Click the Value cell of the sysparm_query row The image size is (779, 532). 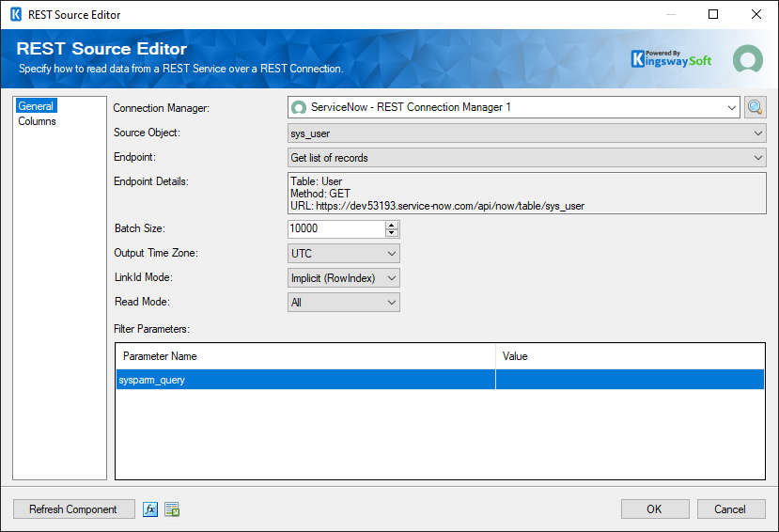630,380
